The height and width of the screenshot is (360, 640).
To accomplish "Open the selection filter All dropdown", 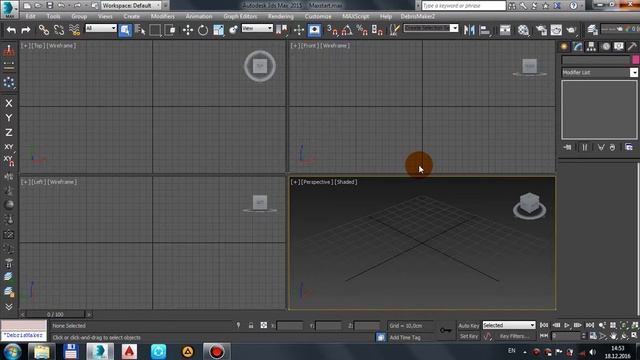I will (101, 28).
